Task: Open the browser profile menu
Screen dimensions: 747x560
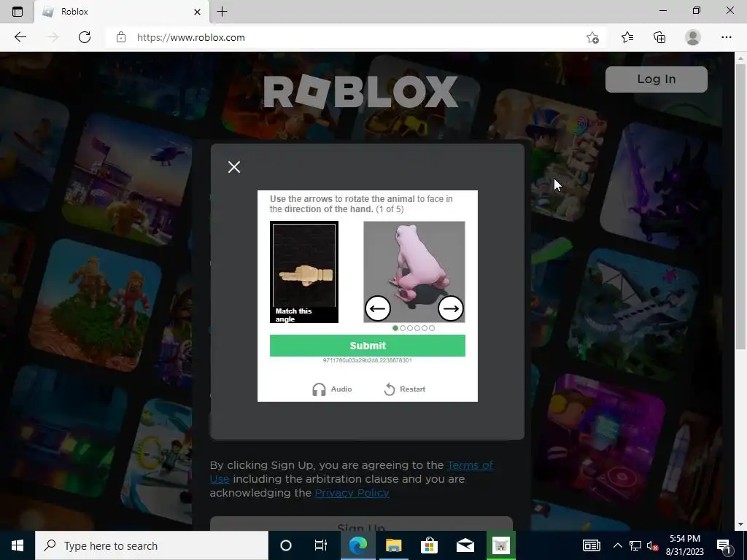Action: tap(693, 37)
